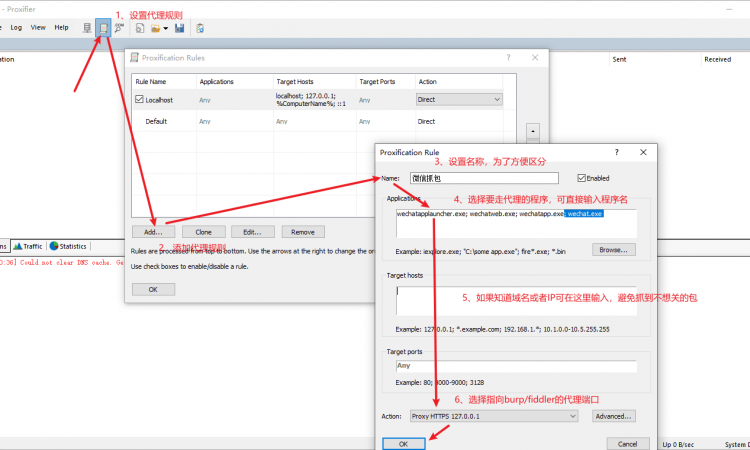
Task: Open the Log menu
Action: click(16, 28)
